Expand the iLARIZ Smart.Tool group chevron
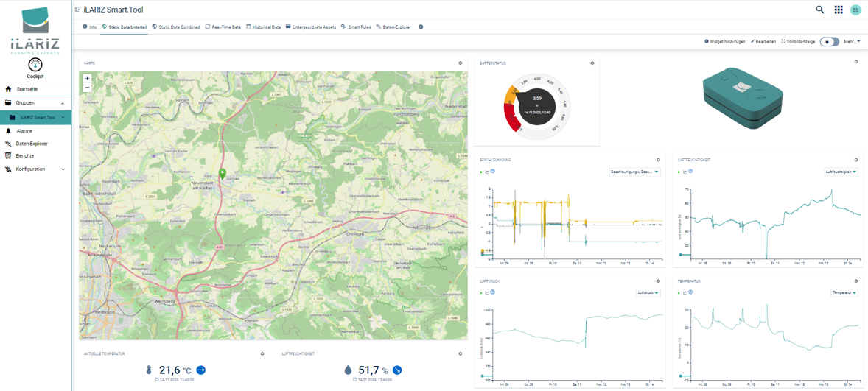Screen dimensions: 868x391 click(x=63, y=117)
